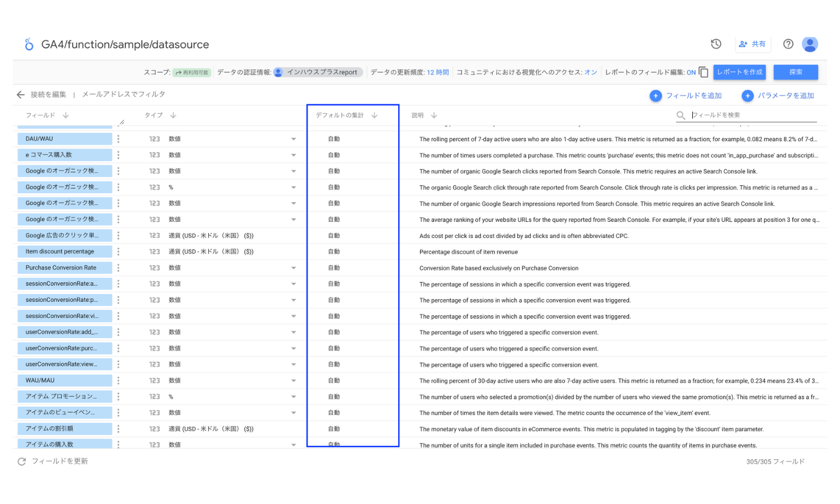Click the 探索 button
This screenshot has height=504, width=840.
pos(795,72)
